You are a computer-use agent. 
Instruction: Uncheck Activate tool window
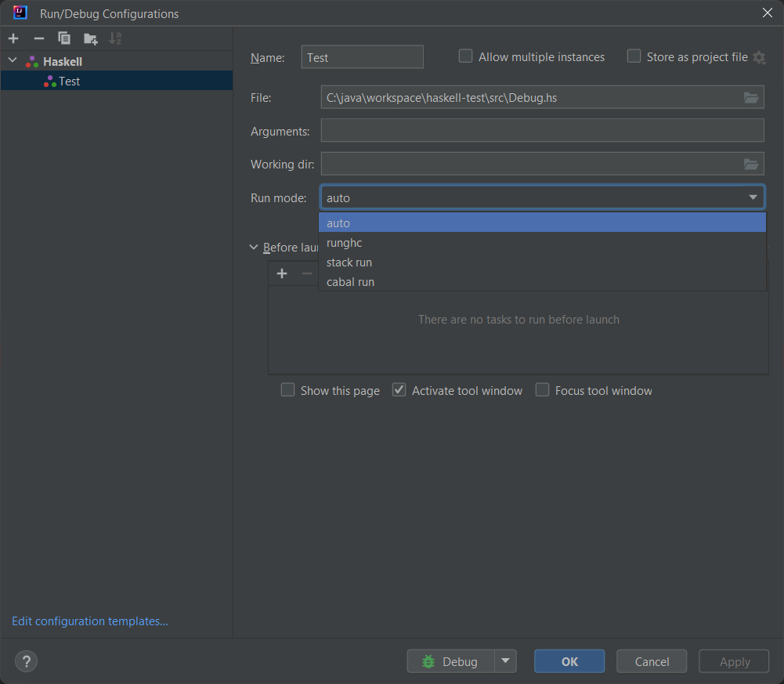tap(399, 389)
